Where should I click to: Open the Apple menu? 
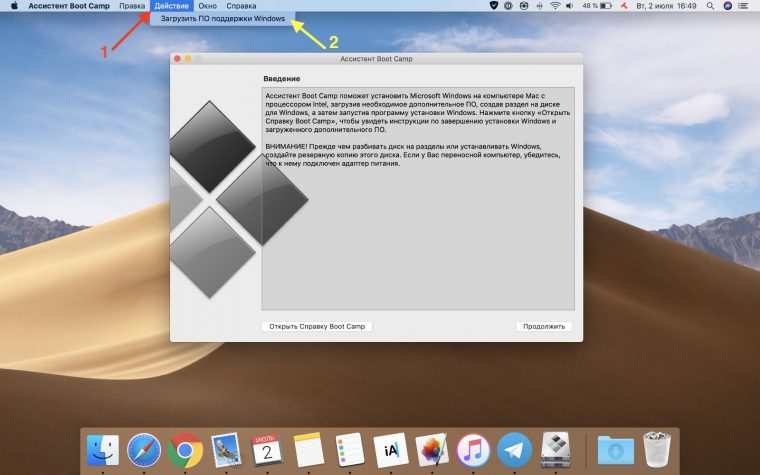[x=14, y=6]
